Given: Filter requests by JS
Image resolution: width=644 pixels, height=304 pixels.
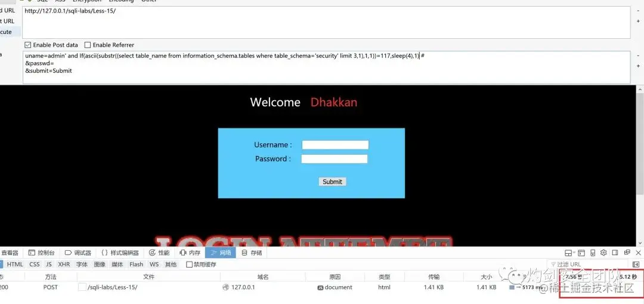Looking at the screenshot, I should point(49,265).
